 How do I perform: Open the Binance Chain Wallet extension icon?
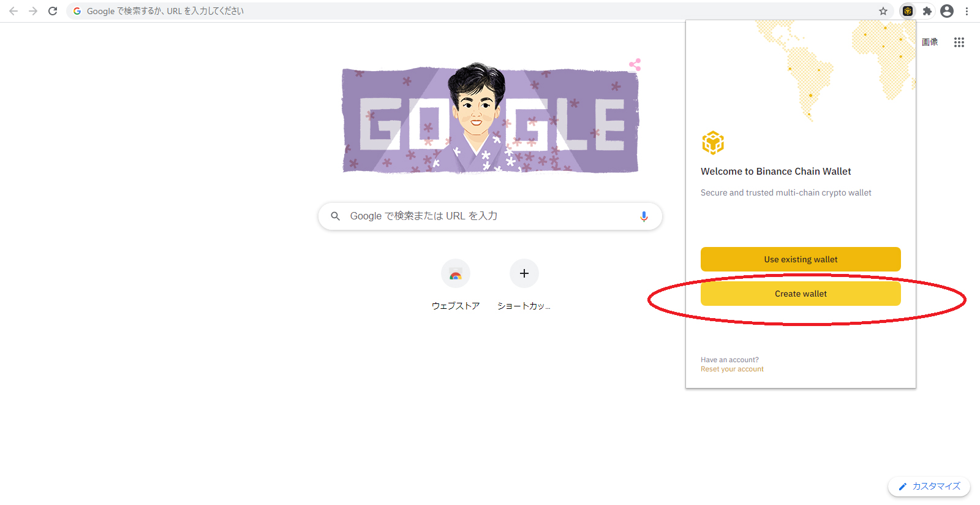(x=908, y=11)
